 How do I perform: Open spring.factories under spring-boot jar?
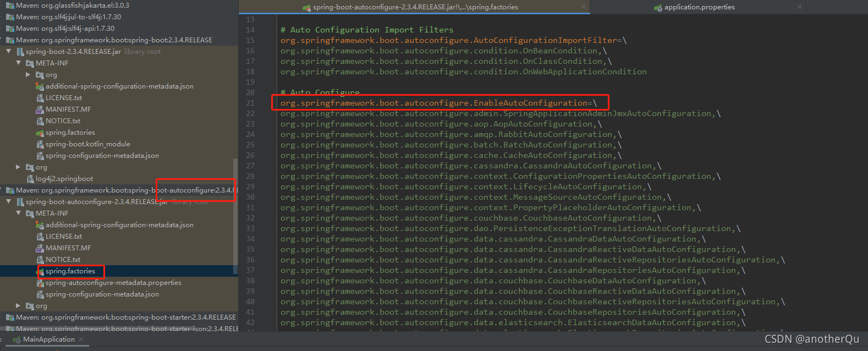click(x=70, y=132)
